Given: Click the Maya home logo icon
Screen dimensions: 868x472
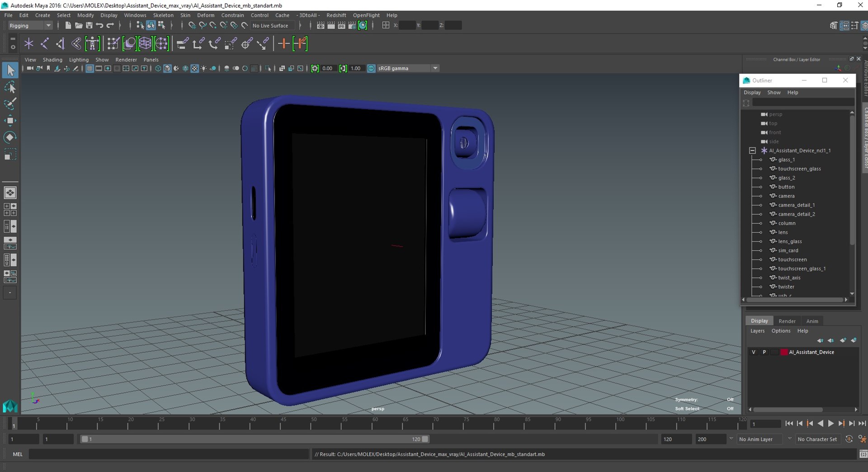Looking at the screenshot, I should (10, 406).
